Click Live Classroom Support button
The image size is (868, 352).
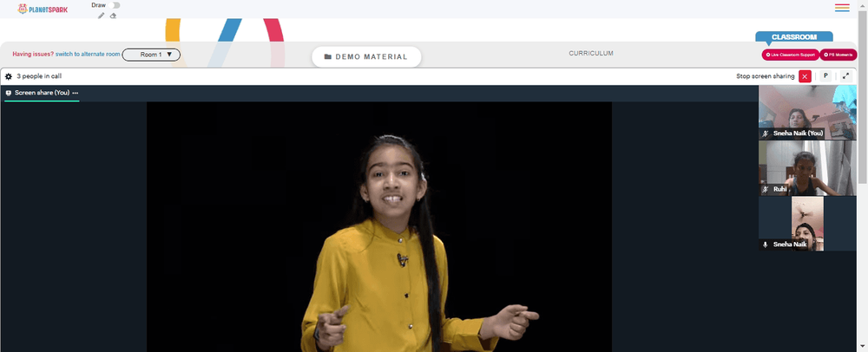(x=790, y=55)
